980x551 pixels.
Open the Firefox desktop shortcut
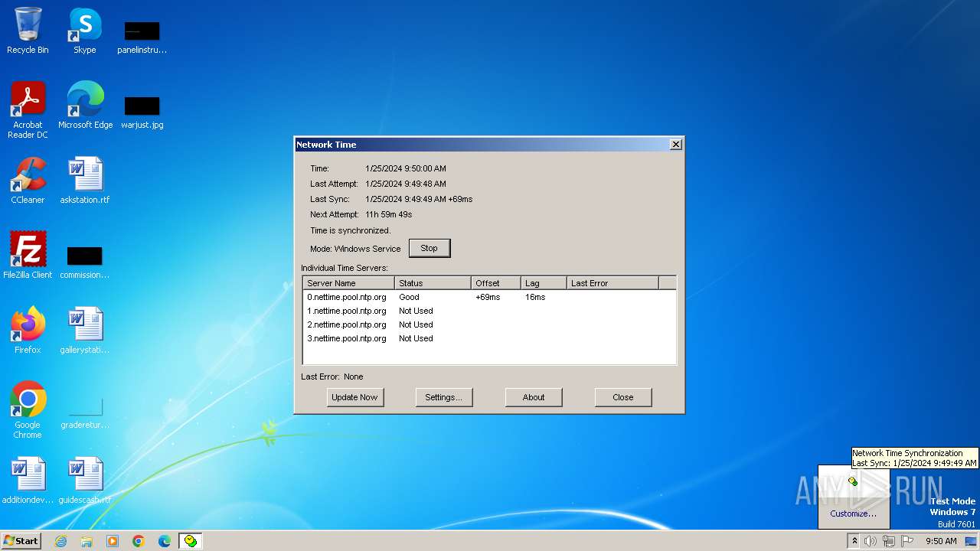click(x=28, y=331)
